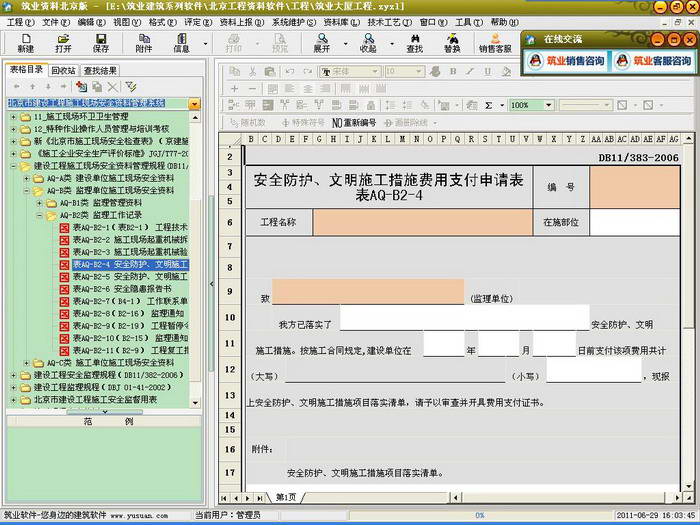The width and height of the screenshot is (700, 525).
Task: Open the 技术工艺(T) menu
Action: click(390, 22)
